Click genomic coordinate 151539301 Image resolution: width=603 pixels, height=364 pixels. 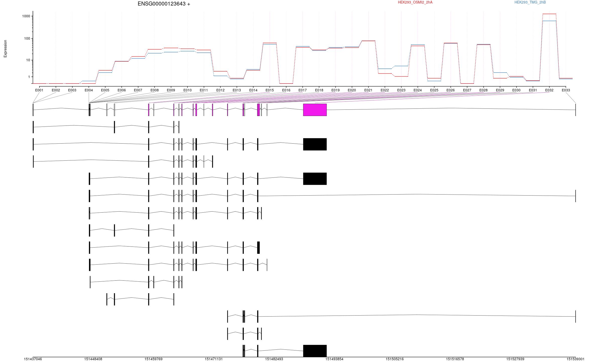tap(575, 359)
